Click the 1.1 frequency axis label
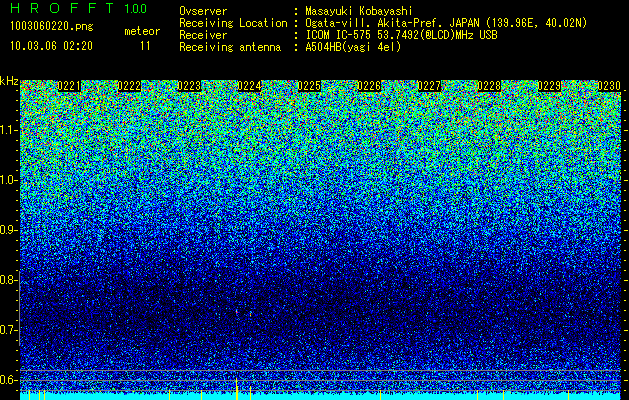Viewport: 629px width, 400px height. [x=8, y=130]
